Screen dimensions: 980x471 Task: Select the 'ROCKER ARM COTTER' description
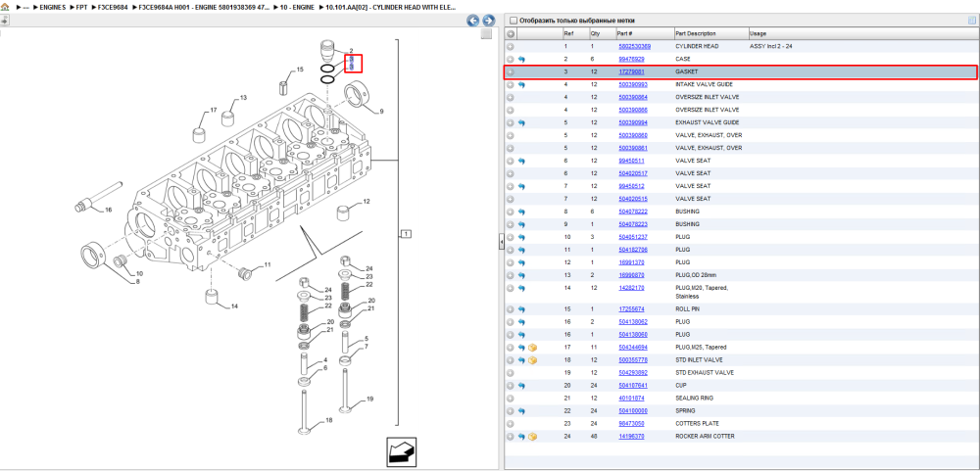pos(705,437)
